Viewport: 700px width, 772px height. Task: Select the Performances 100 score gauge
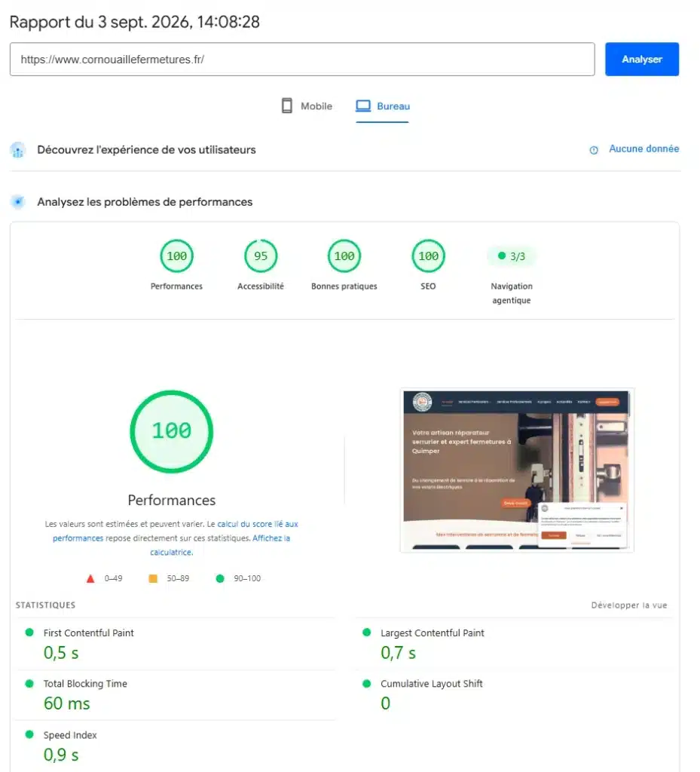tap(176, 256)
